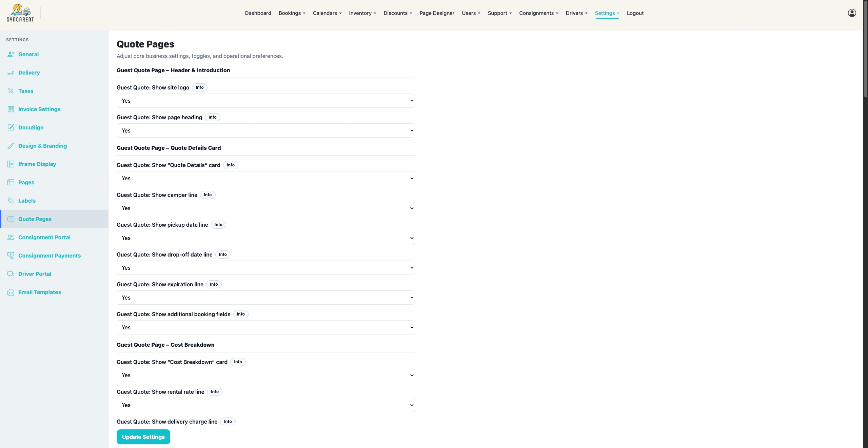
Task: Open the additional booking fields dropdown
Action: click(x=265, y=327)
